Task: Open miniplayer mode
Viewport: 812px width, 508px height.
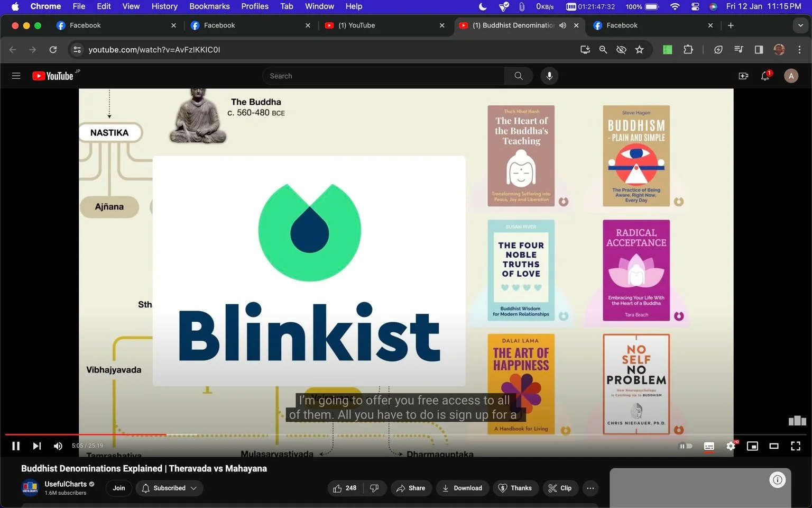Action: click(752, 446)
